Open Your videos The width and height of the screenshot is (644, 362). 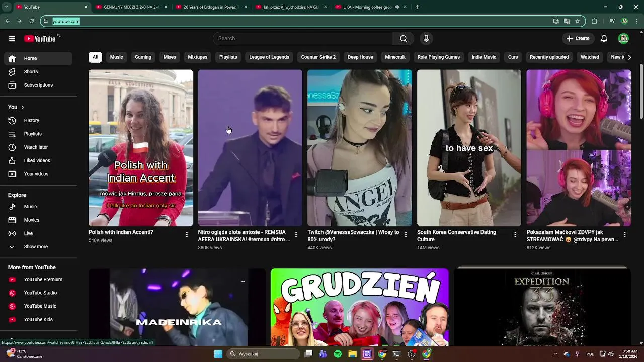(38, 174)
